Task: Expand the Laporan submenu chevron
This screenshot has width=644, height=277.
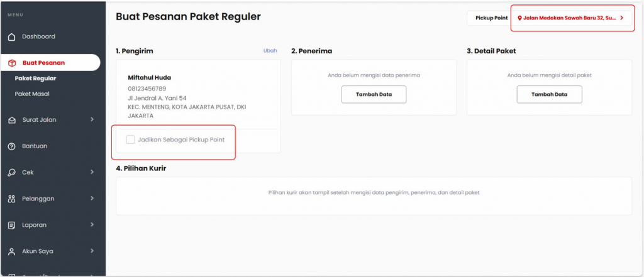Action: [92, 224]
